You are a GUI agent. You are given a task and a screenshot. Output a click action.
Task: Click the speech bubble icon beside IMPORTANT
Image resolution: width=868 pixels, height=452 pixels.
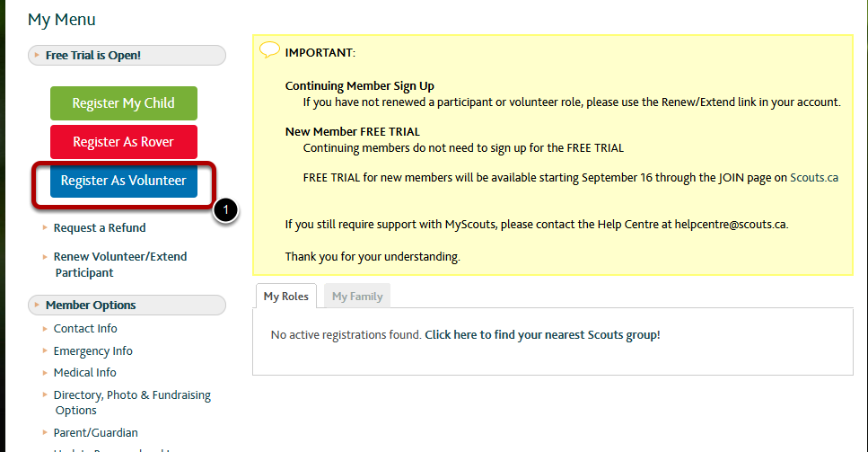[x=269, y=49]
